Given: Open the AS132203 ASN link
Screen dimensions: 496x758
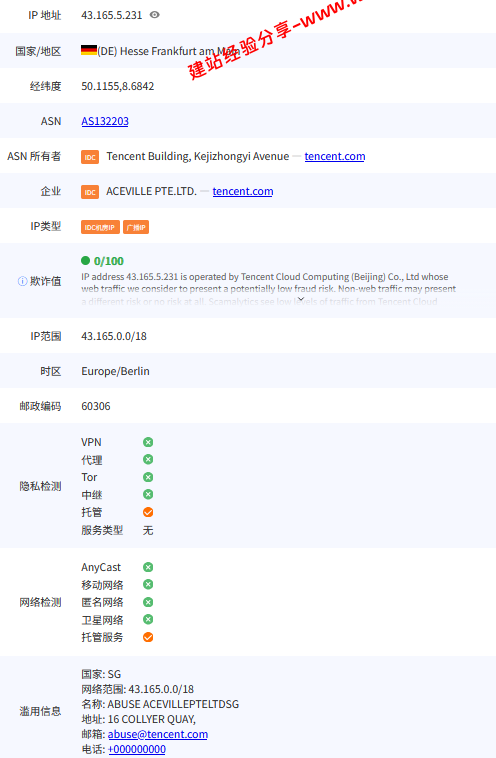Looking at the screenshot, I should pos(105,121).
